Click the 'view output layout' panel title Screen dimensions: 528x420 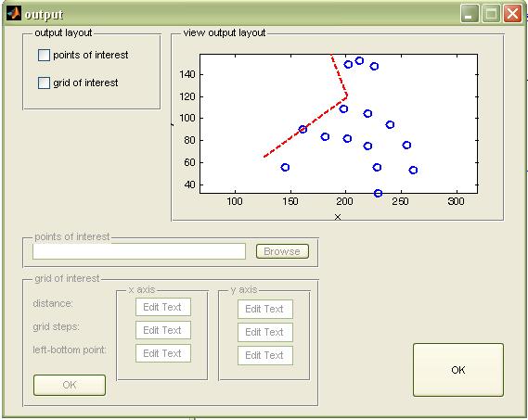click(225, 33)
